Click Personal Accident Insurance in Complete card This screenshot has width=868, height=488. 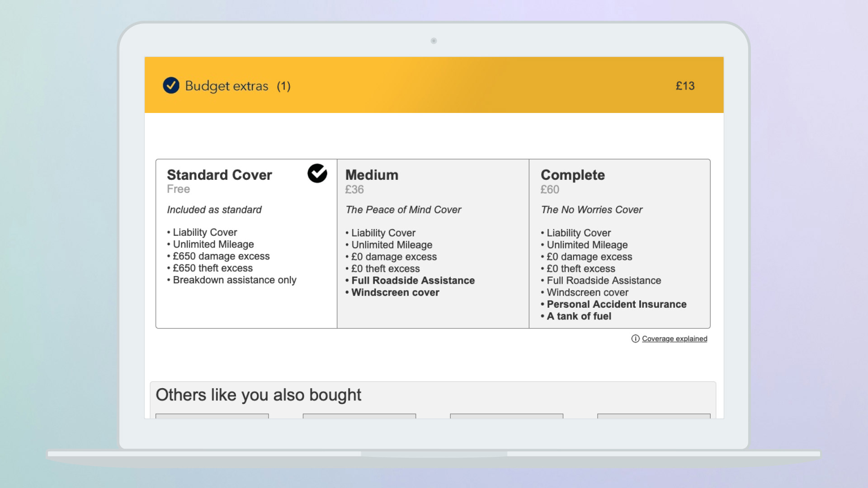tap(616, 304)
